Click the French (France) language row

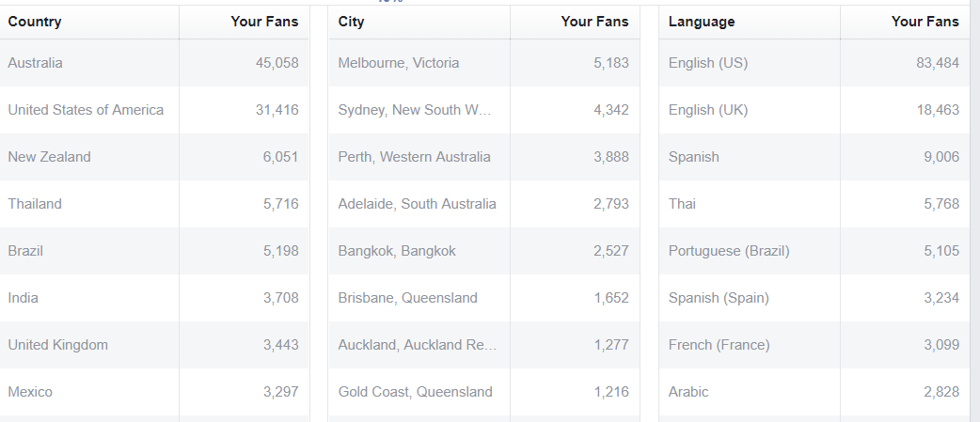(x=814, y=345)
